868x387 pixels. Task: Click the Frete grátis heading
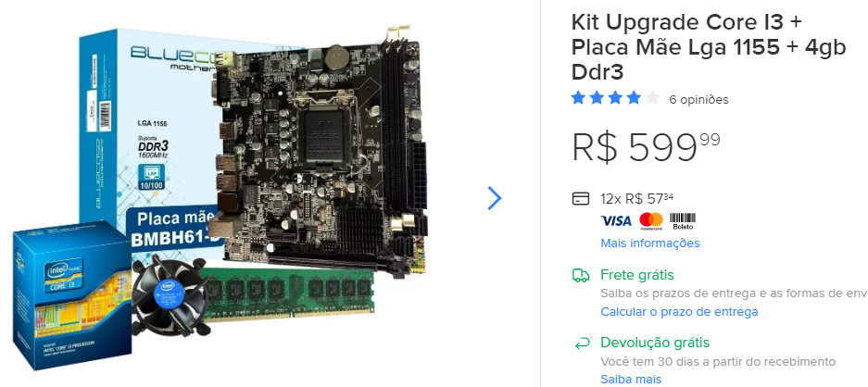tap(637, 275)
